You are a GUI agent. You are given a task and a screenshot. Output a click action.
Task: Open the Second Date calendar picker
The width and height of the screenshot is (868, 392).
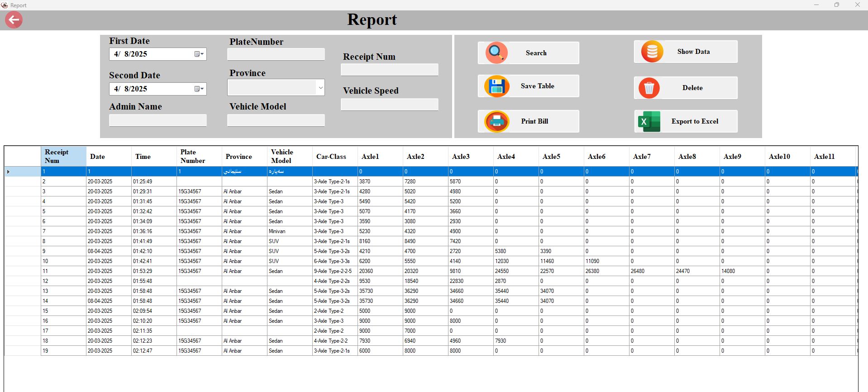click(x=199, y=89)
